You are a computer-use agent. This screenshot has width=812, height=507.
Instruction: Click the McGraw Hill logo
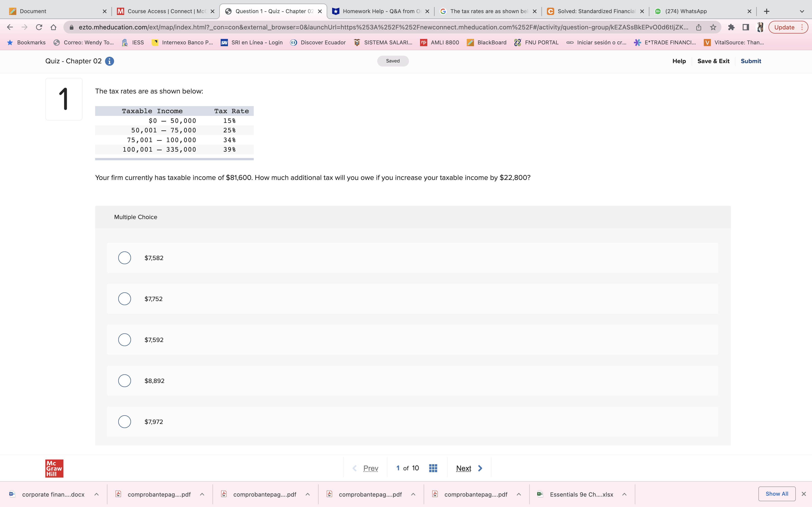(x=54, y=468)
